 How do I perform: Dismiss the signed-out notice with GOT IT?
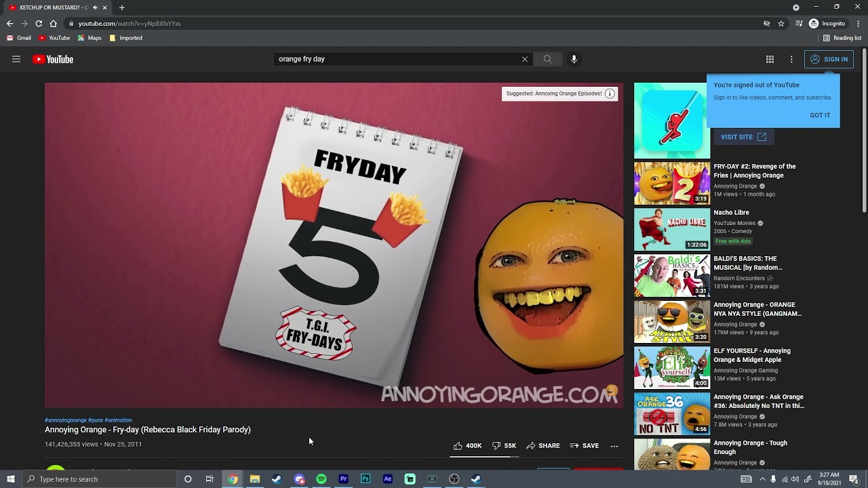point(820,115)
